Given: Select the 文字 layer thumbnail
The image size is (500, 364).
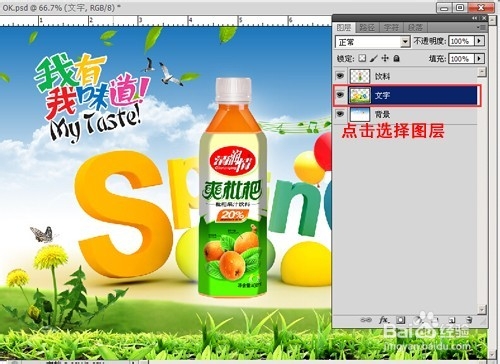Looking at the screenshot, I should click(x=360, y=95).
